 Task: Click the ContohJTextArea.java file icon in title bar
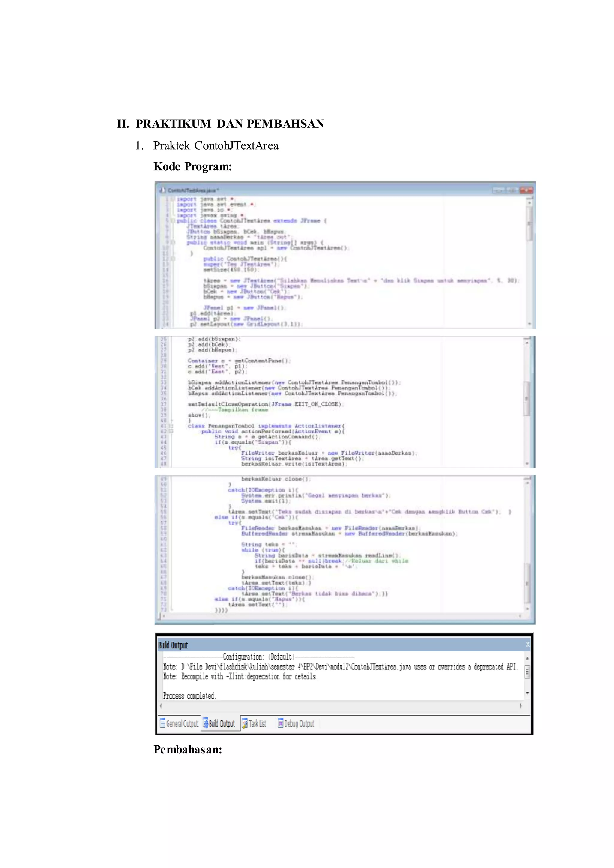tap(163, 190)
